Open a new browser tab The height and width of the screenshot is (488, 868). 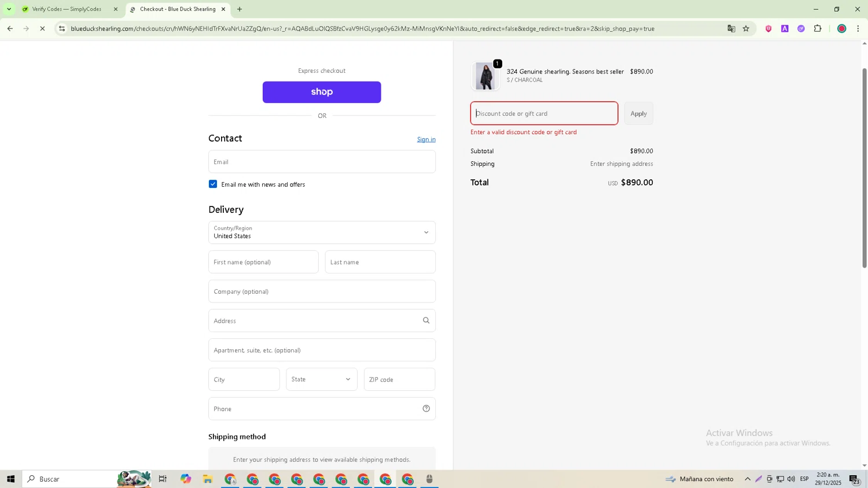tap(240, 9)
